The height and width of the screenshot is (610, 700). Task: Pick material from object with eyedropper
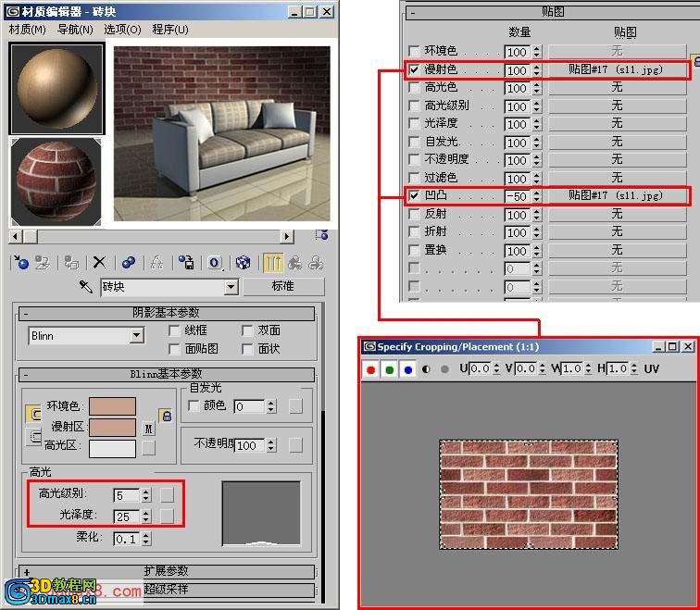86,287
